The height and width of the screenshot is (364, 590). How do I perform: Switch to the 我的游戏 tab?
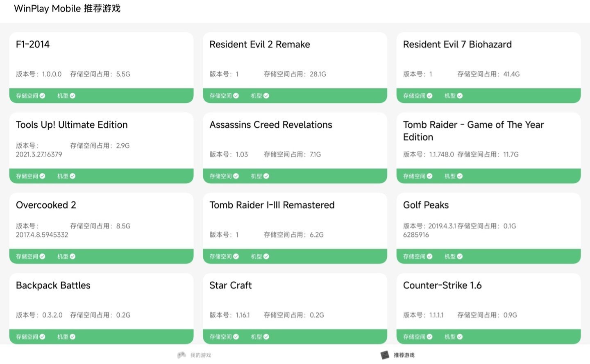point(200,355)
